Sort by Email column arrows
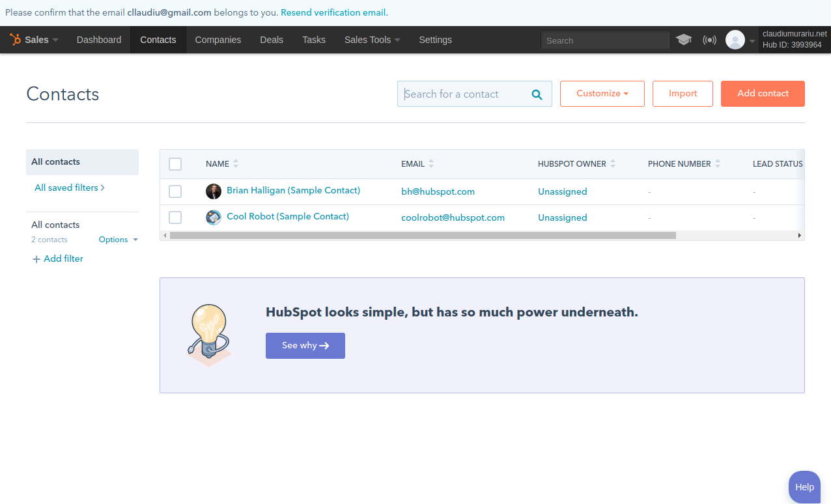Viewport: 831px width, 504px height. [x=431, y=164]
